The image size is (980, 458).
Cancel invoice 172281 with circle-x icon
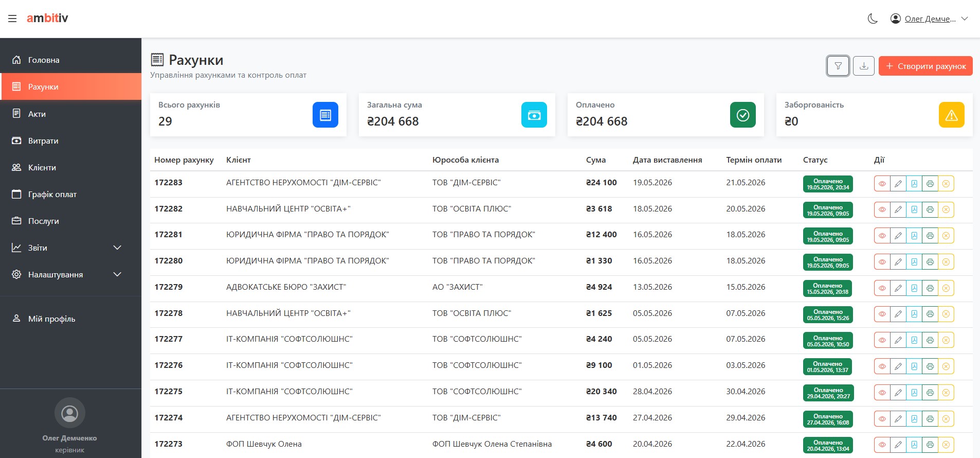click(946, 236)
